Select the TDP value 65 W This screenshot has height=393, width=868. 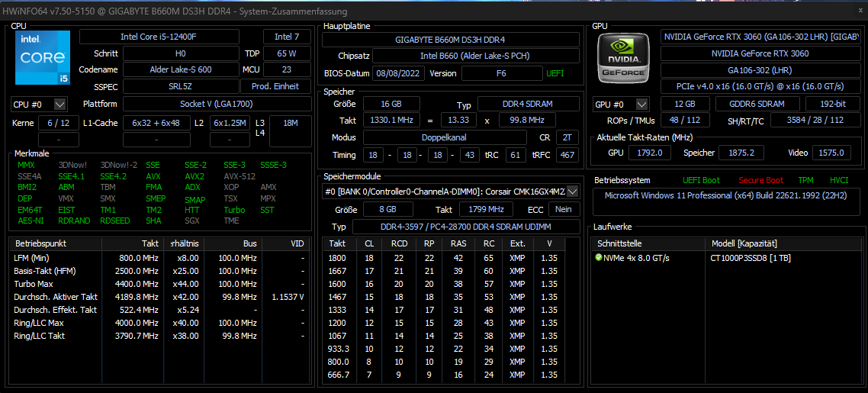click(x=287, y=53)
